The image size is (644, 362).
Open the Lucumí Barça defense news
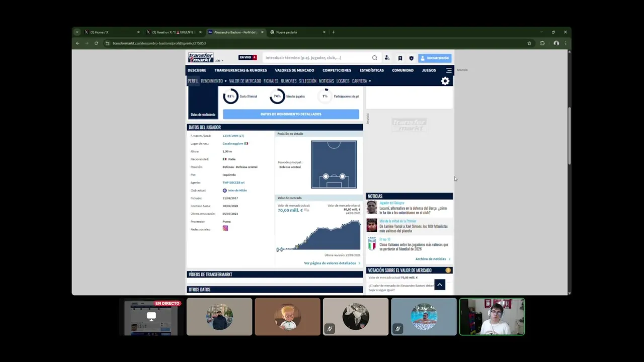(413, 210)
